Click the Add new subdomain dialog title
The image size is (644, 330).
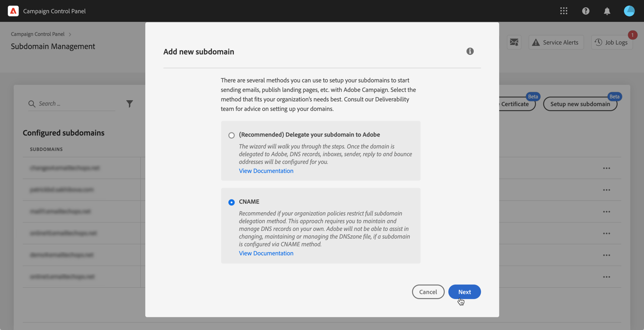199,52
